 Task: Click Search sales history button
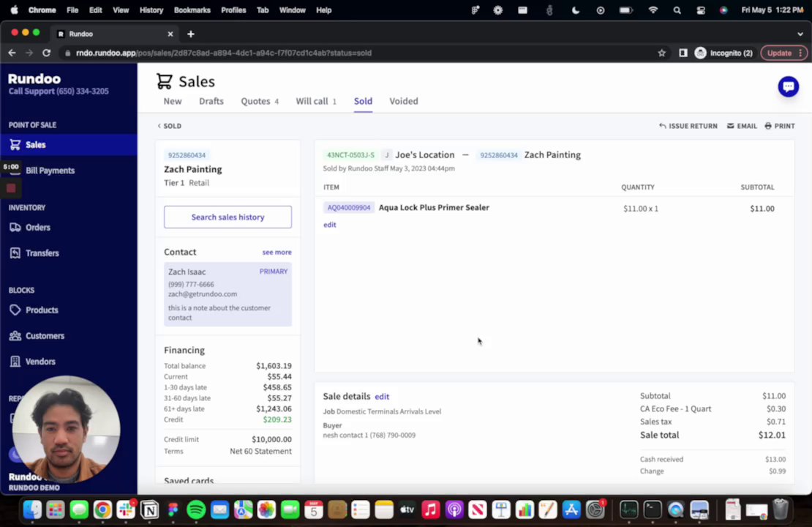(x=228, y=217)
